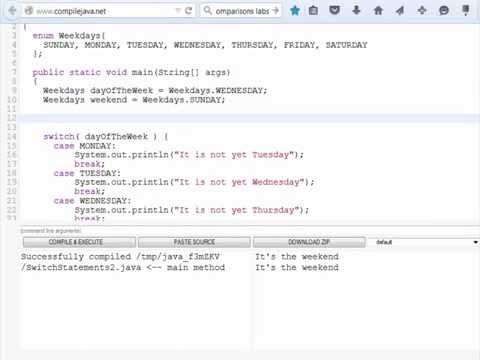
Task: Submit search with the go arrow
Action: click(x=275, y=11)
